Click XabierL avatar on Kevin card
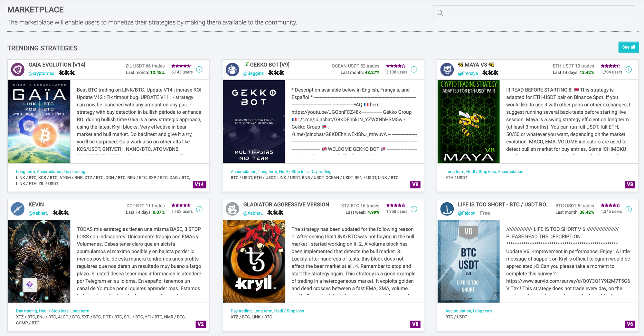Viewport: 644px width, 336px height. point(18,209)
